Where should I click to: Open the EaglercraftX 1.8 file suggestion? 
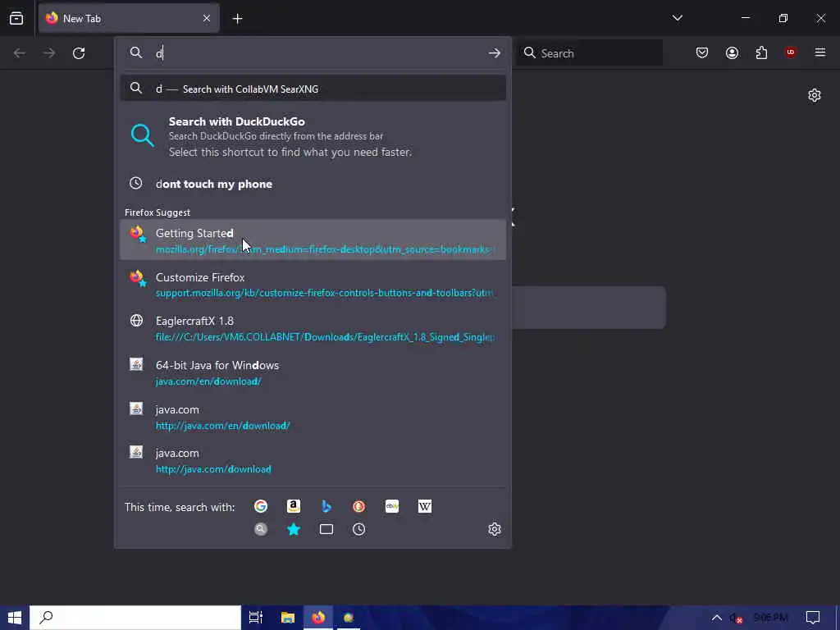[313, 328]
